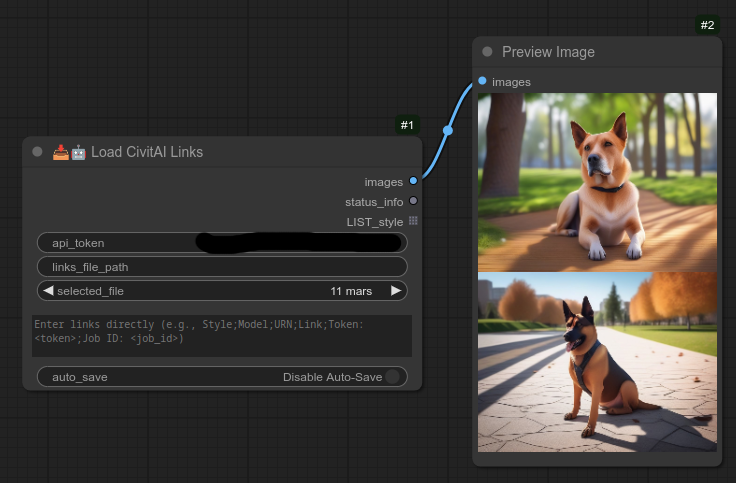Image resolution: width=736 pixels, height=483 pixels.
Task: Click the Preview Image images input socket
Action: (483, 81)
